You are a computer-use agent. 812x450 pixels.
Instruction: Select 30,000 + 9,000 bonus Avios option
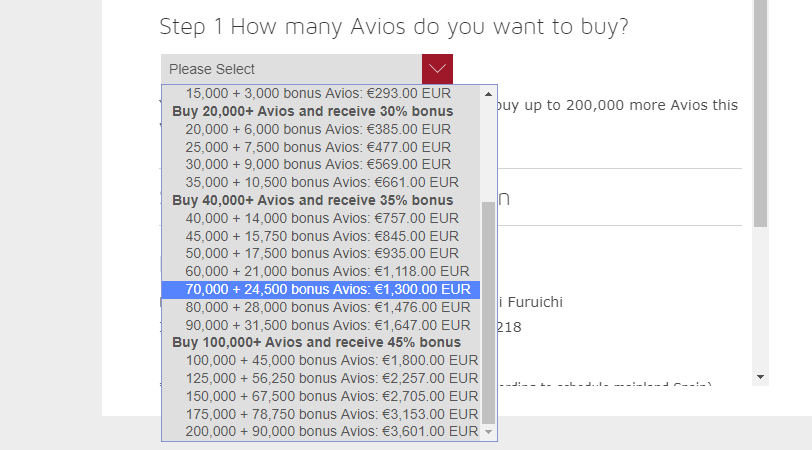pyautogui.click(x=318, y=165)
